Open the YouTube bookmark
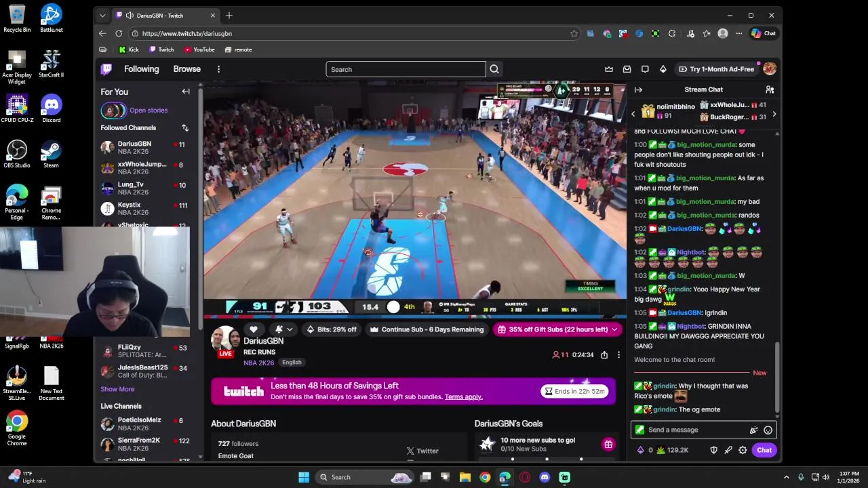This screenshot has height=488, width=868. pyautogui.click(x=199, y=49)
